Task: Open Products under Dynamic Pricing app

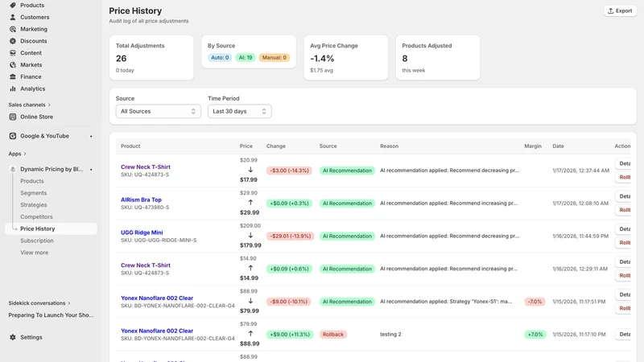Action: coord(32,181)
